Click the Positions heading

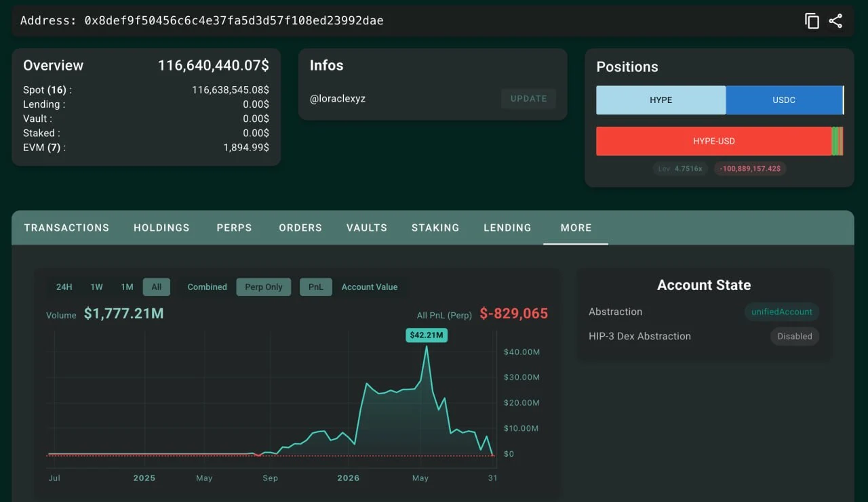pyautogui.click(x=627, y=66)
